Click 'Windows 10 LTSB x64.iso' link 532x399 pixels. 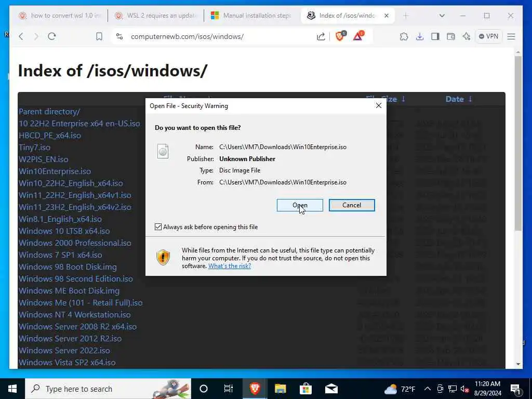(64, 231)
